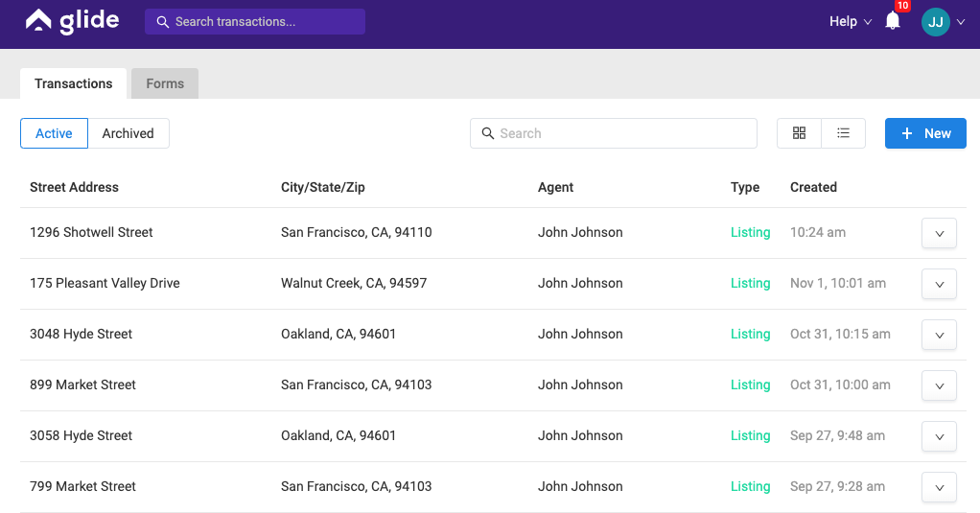
Task: Create a New transaction
Action: 925,133
